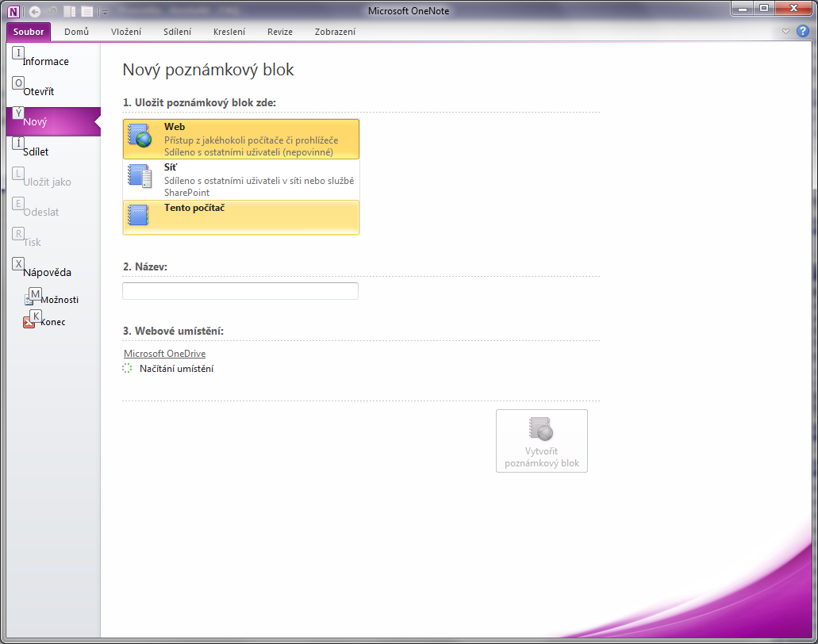Click into the Název text field
The height and width of the screenshot is (644, 818).
click(240, 291)
